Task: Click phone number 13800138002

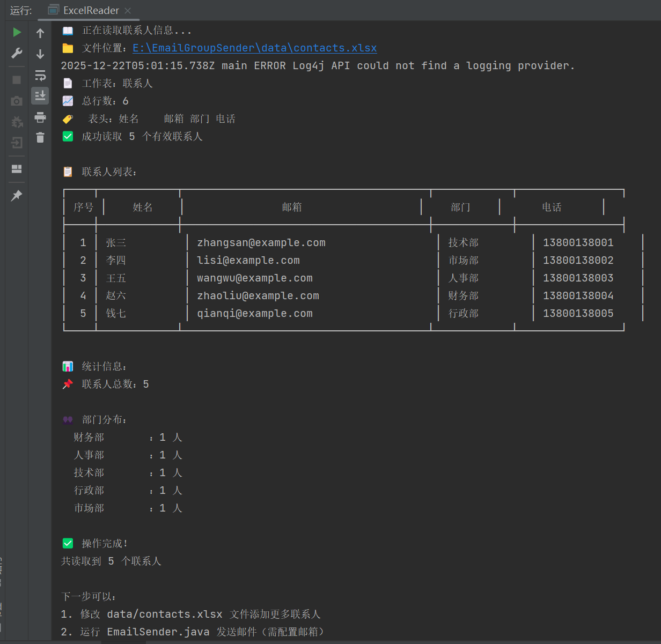Action: coord(578,260)
